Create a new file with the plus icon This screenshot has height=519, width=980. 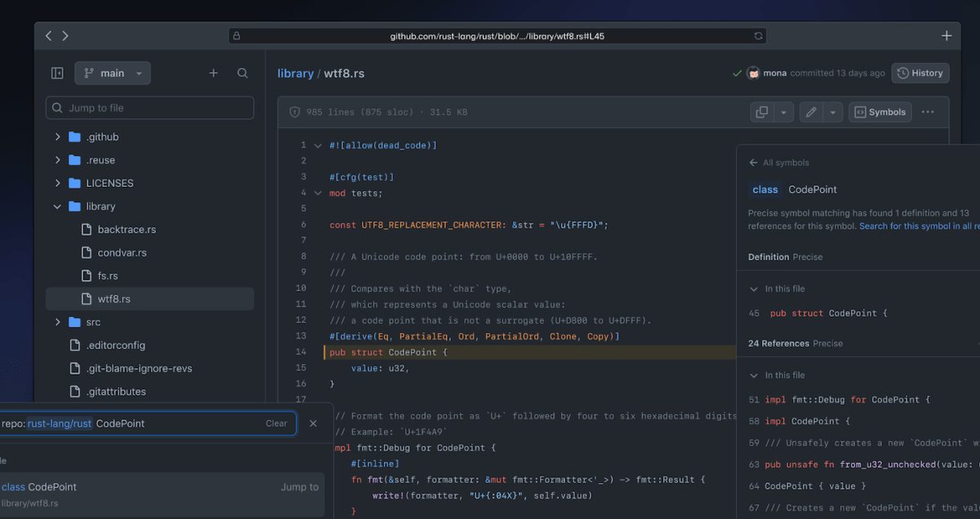tap(213, 73)
